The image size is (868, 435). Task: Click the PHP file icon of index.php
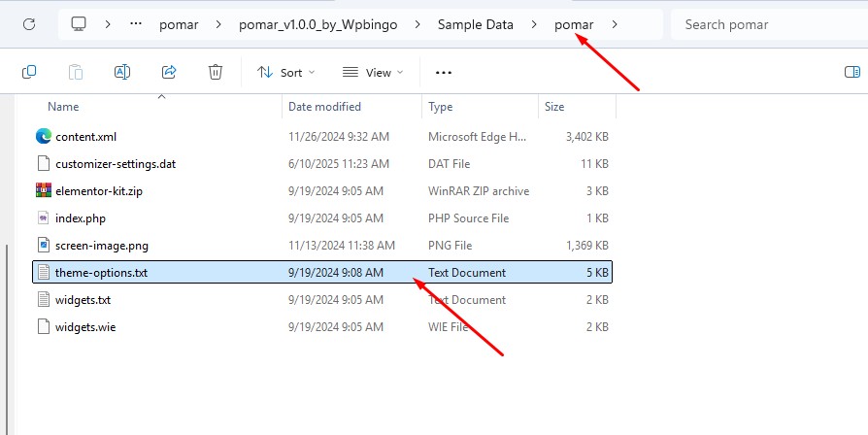tap(43, 217)
